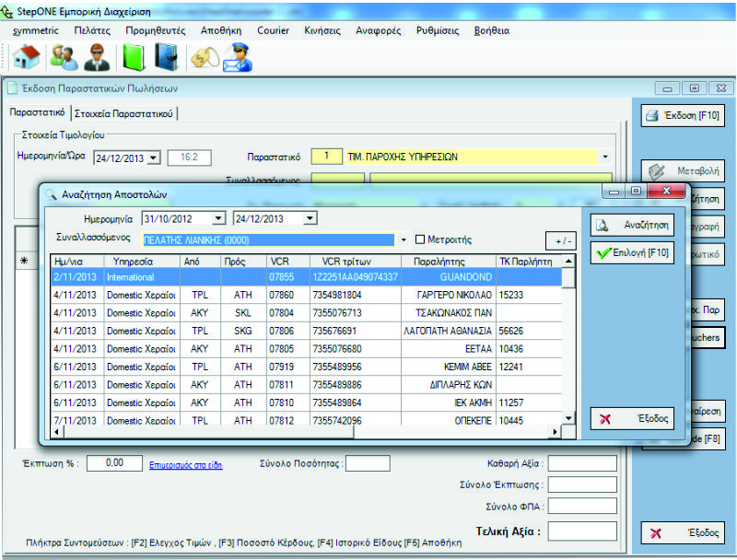Open the Συναλλασσόμενος customer dropdown
The height and width of the screenshot is (560, 737).
pos(404,239)
